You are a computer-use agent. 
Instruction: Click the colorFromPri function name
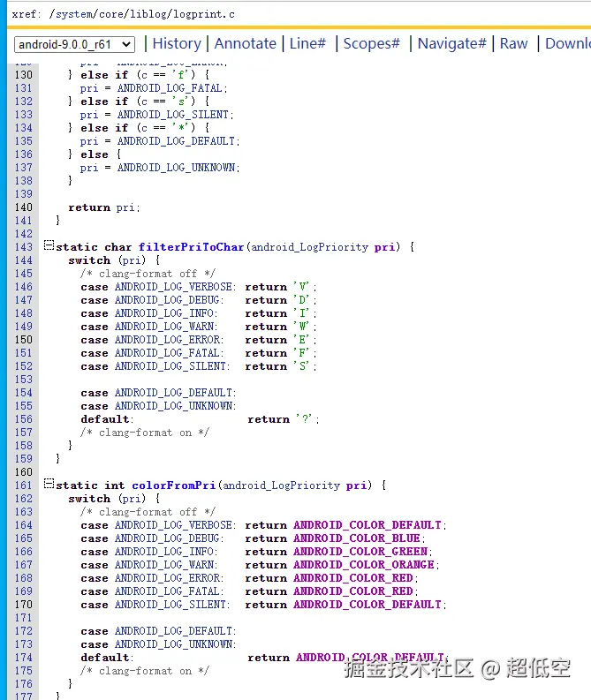click(174, 485)
